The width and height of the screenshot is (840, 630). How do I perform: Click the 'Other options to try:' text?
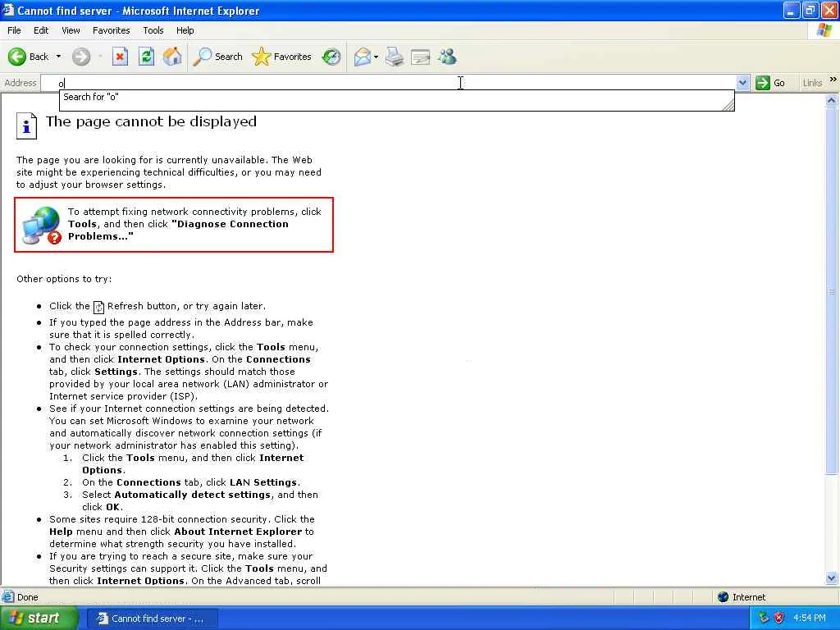(x=64, y=279)
